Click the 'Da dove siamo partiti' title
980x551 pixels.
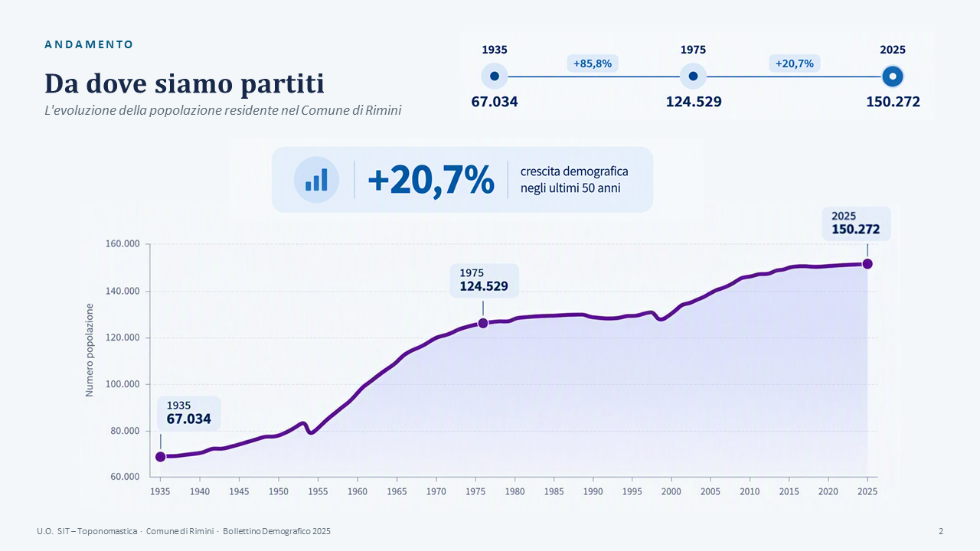(185, 83)
